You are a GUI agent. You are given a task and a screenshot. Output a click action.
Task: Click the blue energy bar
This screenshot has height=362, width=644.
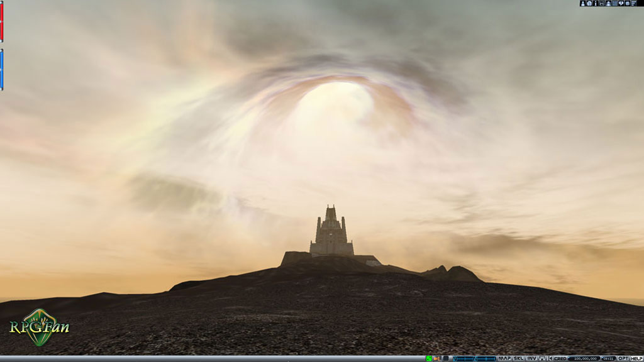2,69
